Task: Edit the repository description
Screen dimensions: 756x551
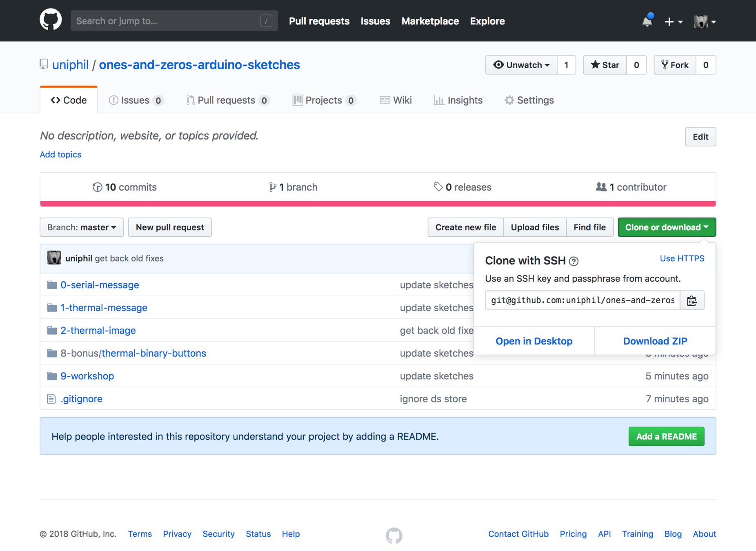Action: (700, 137)
